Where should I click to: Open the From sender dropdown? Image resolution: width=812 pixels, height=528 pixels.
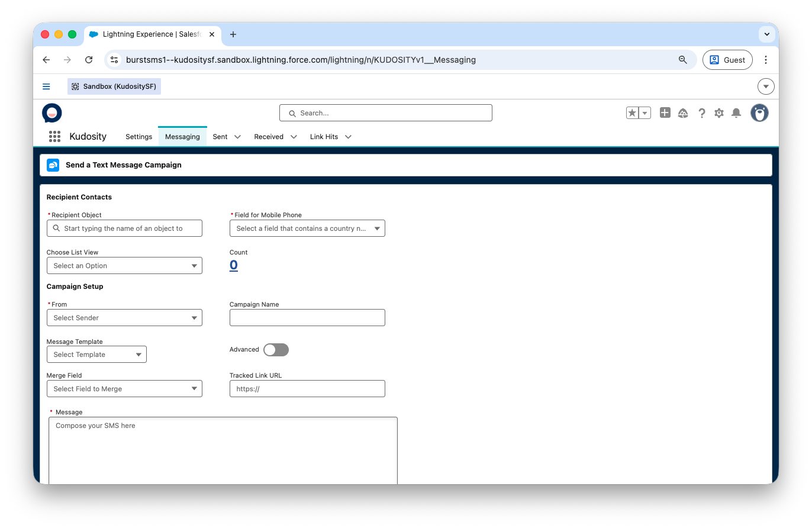[x=124, y=318]
